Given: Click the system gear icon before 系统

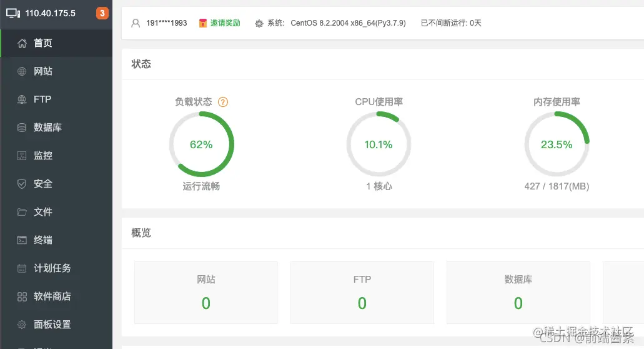Looking at the screenshot, I should pyautogui.click(x=259, y=23).
